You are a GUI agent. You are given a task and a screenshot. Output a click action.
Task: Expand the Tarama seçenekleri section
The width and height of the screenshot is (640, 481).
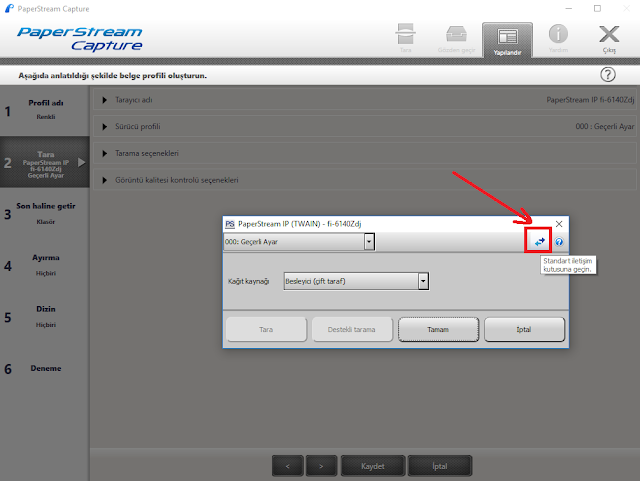pyautogui.click(x=364, y=154)
